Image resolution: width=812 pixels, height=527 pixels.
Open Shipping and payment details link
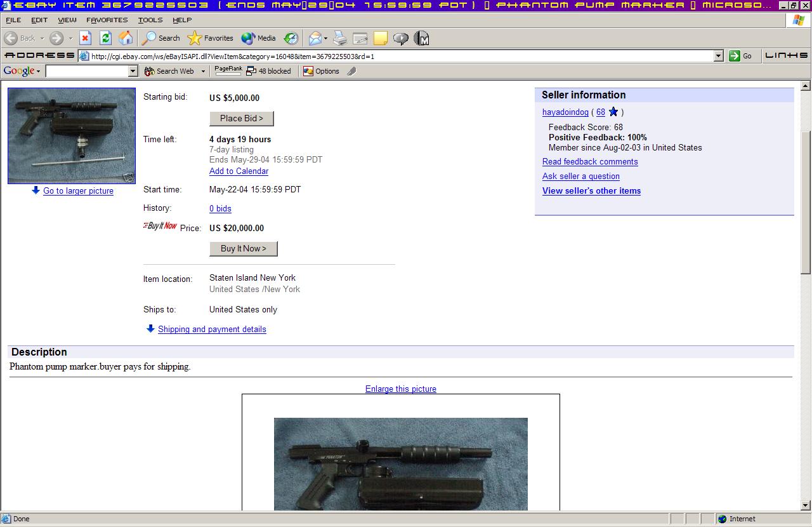(212, 329)
